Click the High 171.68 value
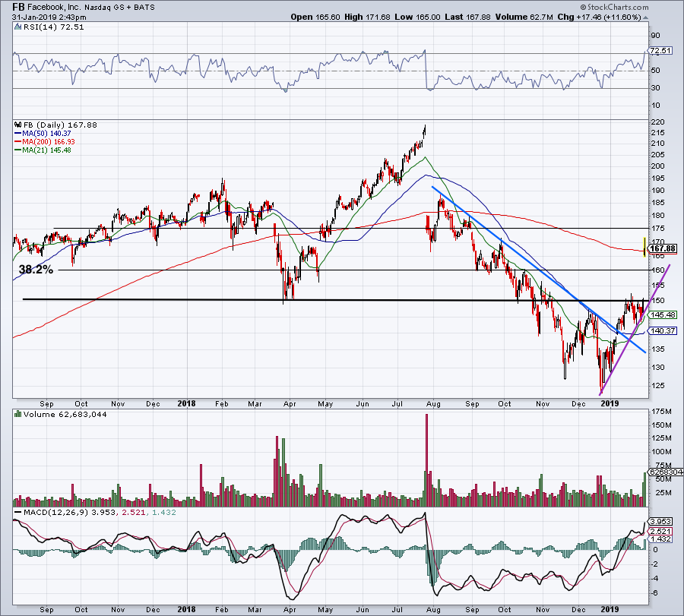Image resolution: width=684 pixels, height=616 pixels. click(x=367, y=17)
